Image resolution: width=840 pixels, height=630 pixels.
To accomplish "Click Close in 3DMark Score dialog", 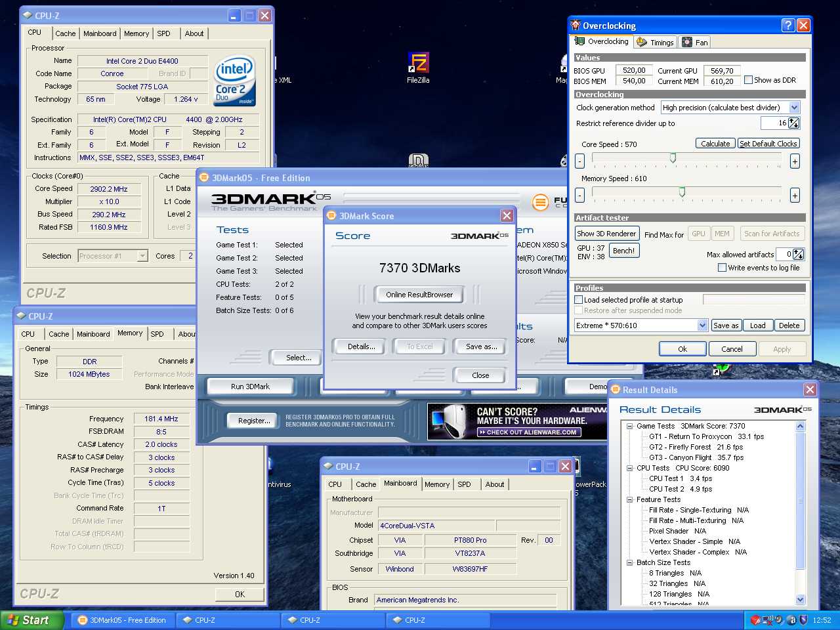I will [x=480, y=375].
